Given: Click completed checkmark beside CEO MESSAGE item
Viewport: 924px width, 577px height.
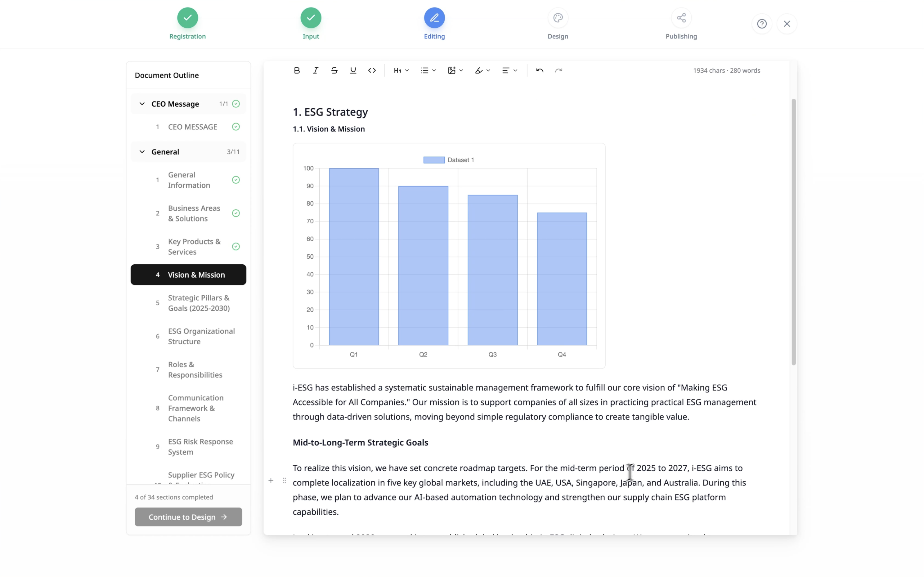Looking at the screenshot, I should pos(236,127).
